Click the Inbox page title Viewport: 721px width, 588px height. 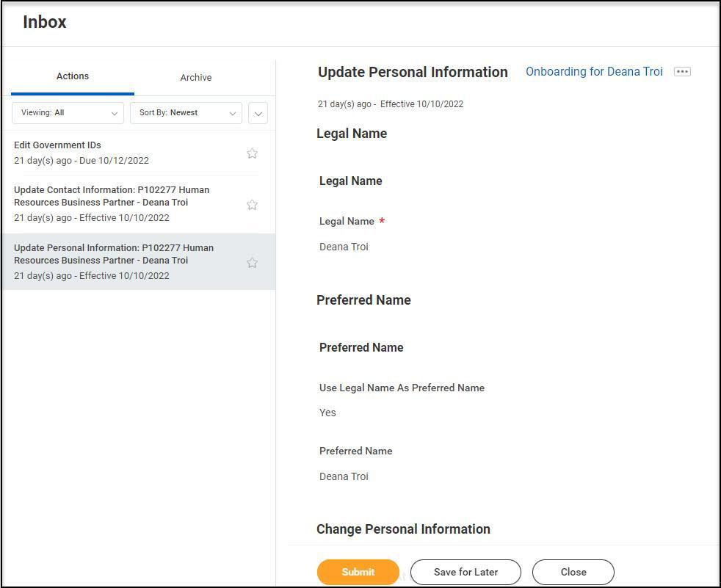click(x=45, y=22)
